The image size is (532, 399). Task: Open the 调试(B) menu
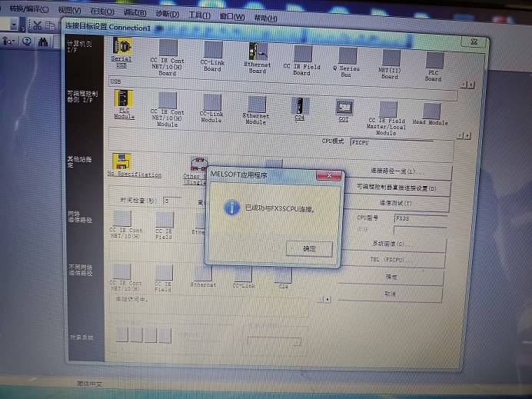coord(135,12)
